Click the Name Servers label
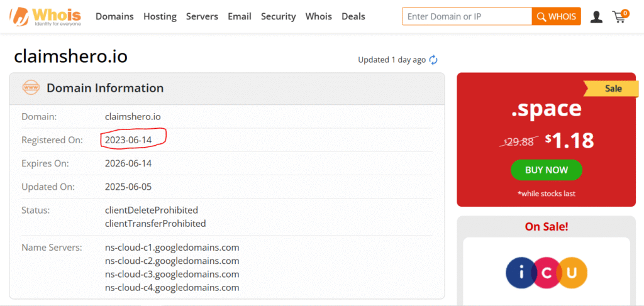Screen dimensions: 644x306 [52, 248]
